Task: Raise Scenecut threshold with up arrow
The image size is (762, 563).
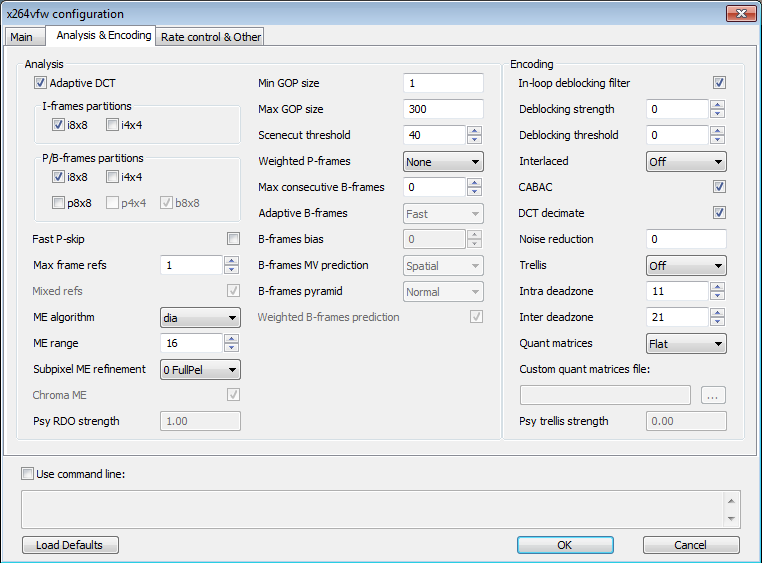Action: pyautogui.click(x=474, y=130)
